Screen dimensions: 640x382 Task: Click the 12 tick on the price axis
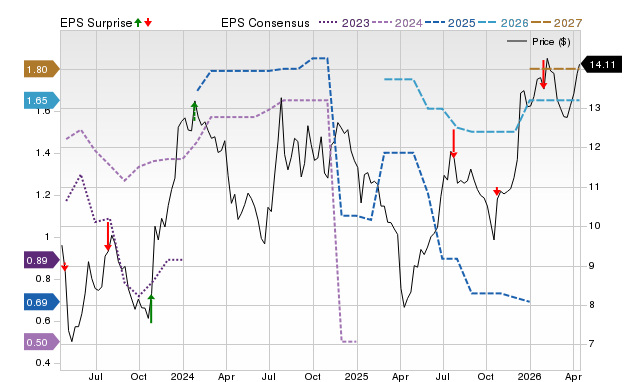pos(594,147)
